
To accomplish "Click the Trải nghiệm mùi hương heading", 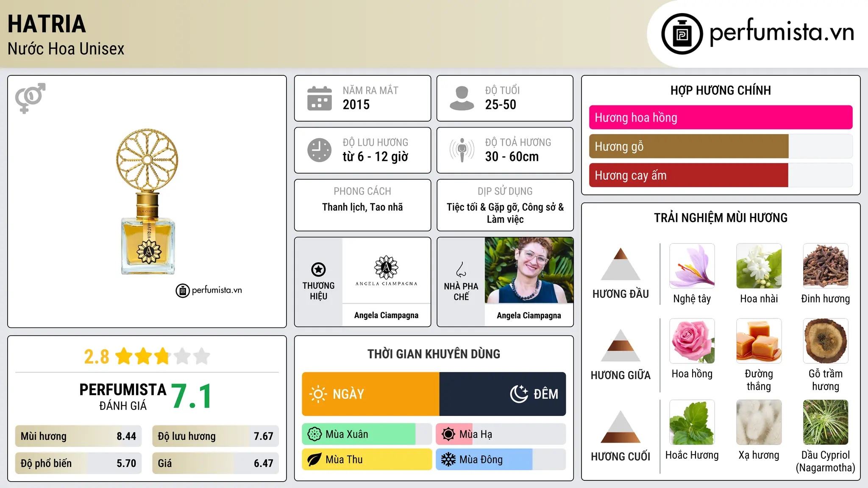I will tap(721, 218).
